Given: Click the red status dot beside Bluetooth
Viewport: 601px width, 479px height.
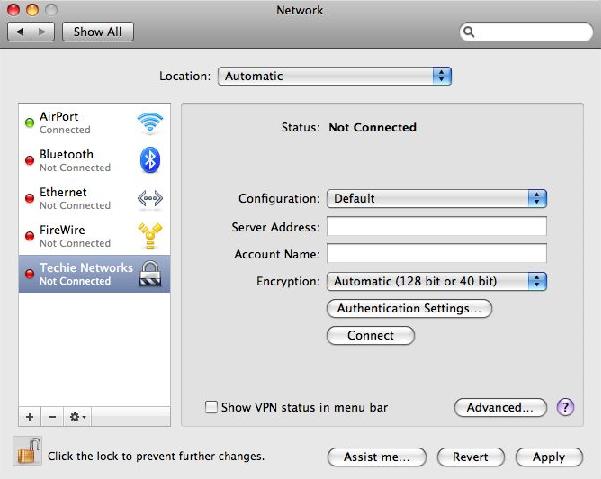Looking at the screenshot, I should click(x=30, y=160).
